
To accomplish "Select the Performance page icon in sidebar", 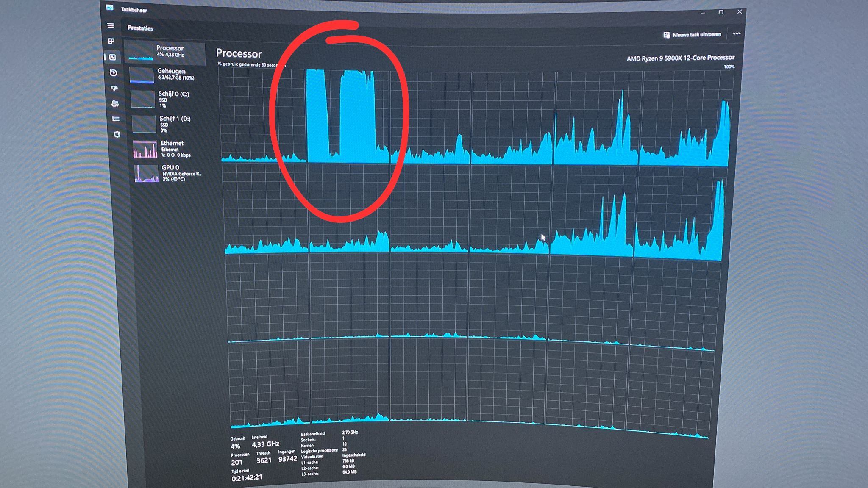I will 112,57.
